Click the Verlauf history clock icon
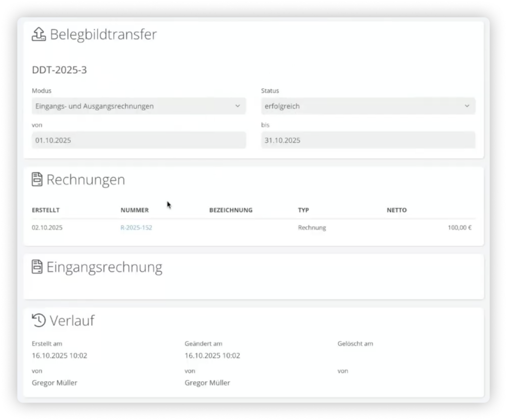This screenshot has width=507, height=420. pos(38,320)
